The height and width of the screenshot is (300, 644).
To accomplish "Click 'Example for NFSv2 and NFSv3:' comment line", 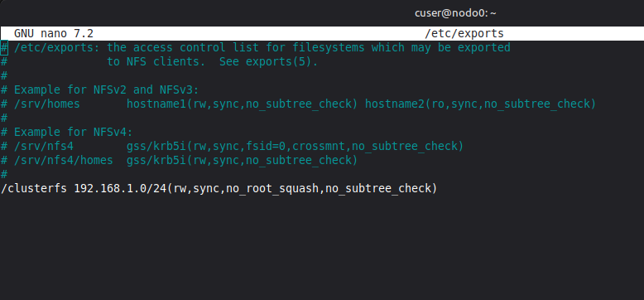I will [x=107, y=90].
